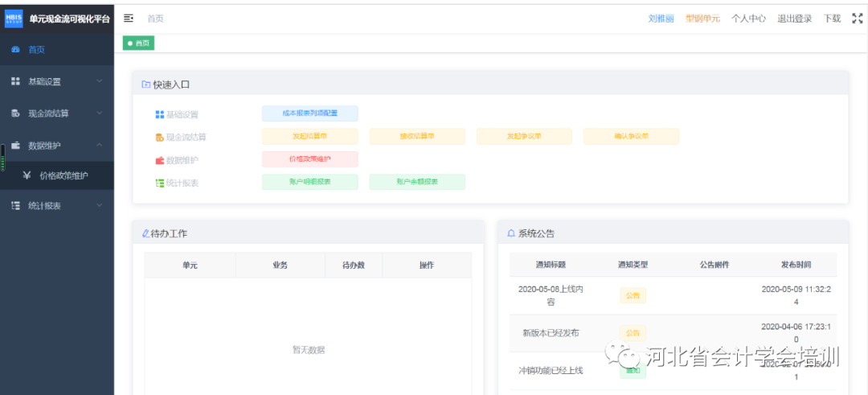This screenshot has height=395, width=868.
Task: Click the 发布时间 column header
Action: pos(796,265)
